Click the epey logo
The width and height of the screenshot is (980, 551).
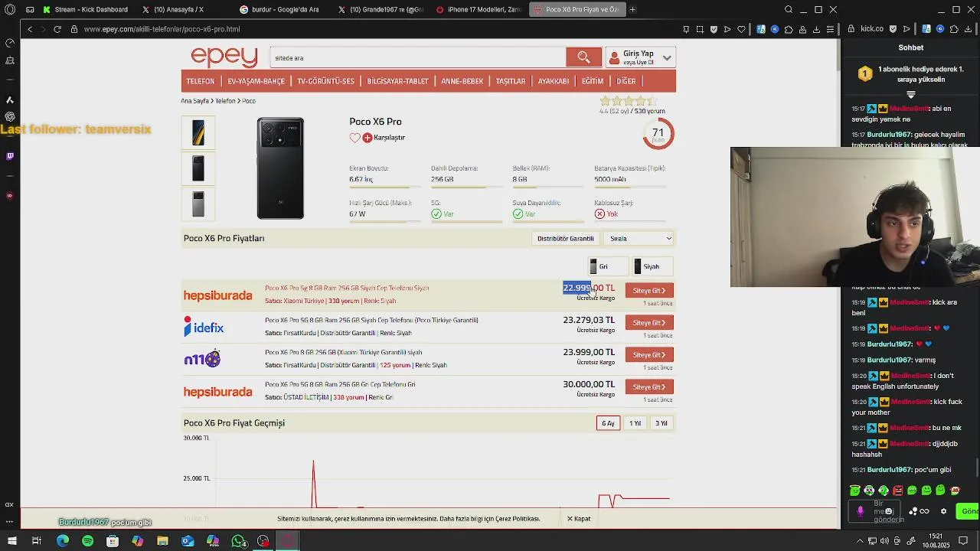click(224, 57)
